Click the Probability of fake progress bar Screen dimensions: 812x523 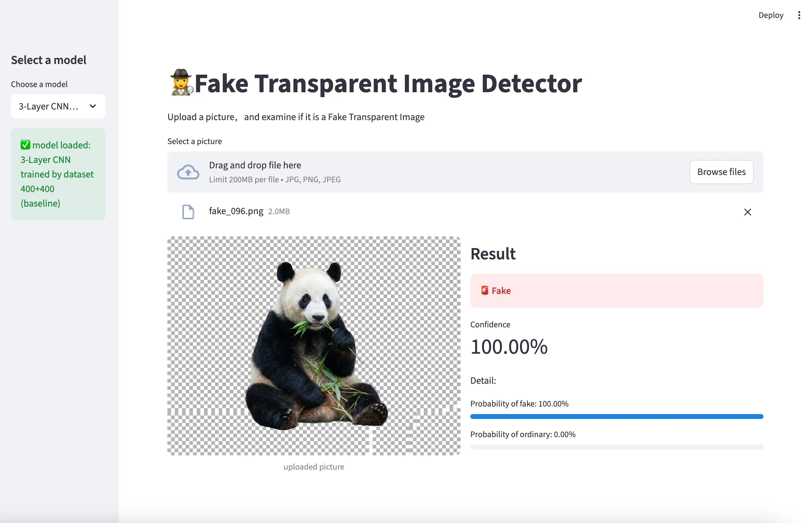click(x=616, y=416)
